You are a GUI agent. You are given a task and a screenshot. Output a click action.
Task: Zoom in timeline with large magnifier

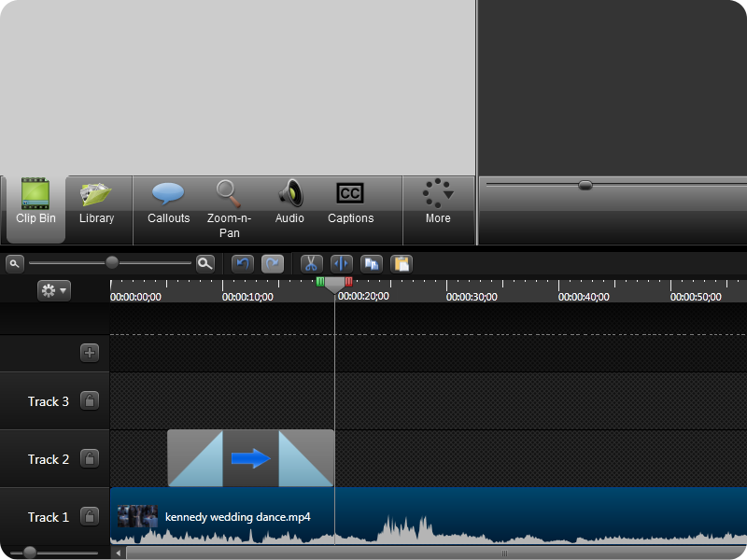pos(205,263)
